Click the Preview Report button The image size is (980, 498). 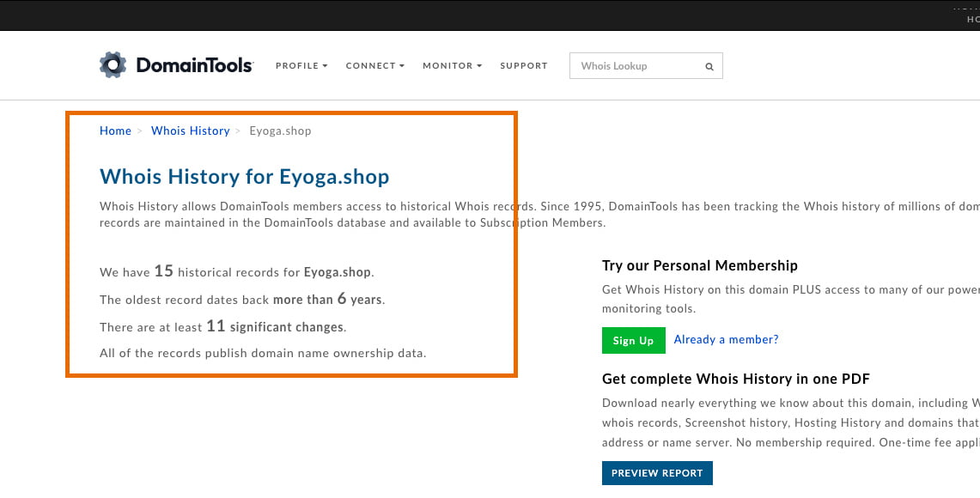tap(657, 473)
